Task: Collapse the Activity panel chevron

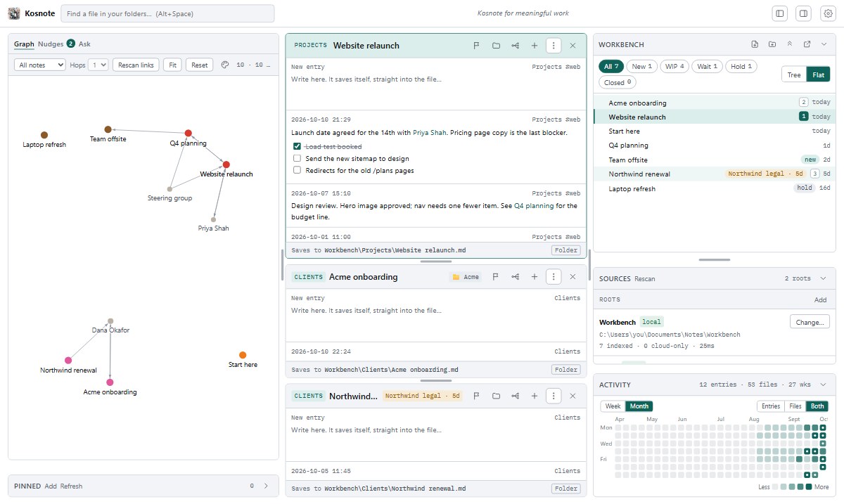Action: click(824, 385)
